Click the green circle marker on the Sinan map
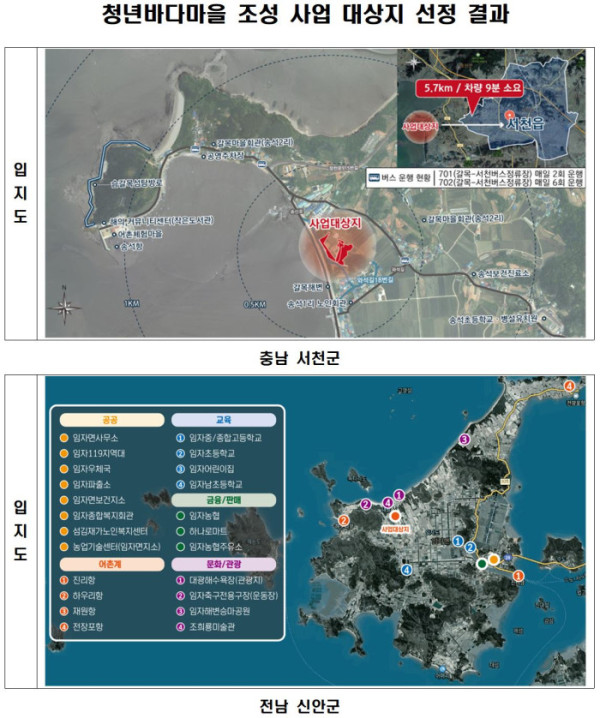Viewport: 600px width, 718px height. [482, 564]
